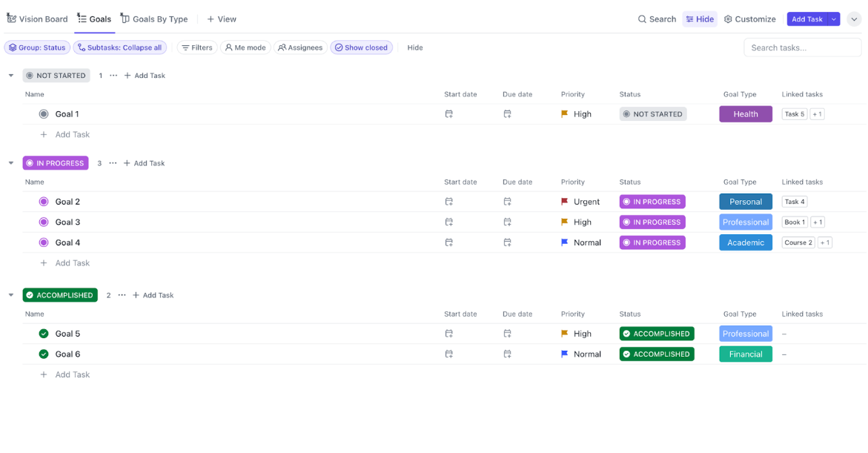The image size is (868, 453).
Task: Toggle the Show closed filter
Action: (361, 47)
